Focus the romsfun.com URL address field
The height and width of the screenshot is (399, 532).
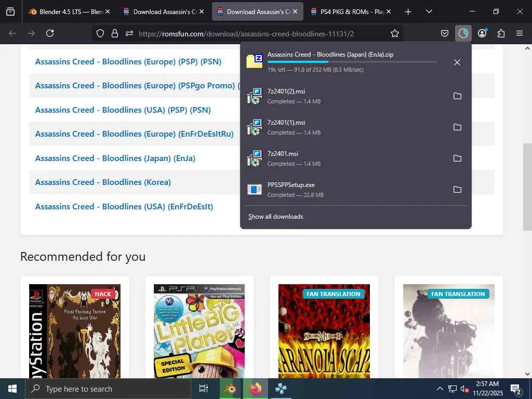(x=246, y=34)
